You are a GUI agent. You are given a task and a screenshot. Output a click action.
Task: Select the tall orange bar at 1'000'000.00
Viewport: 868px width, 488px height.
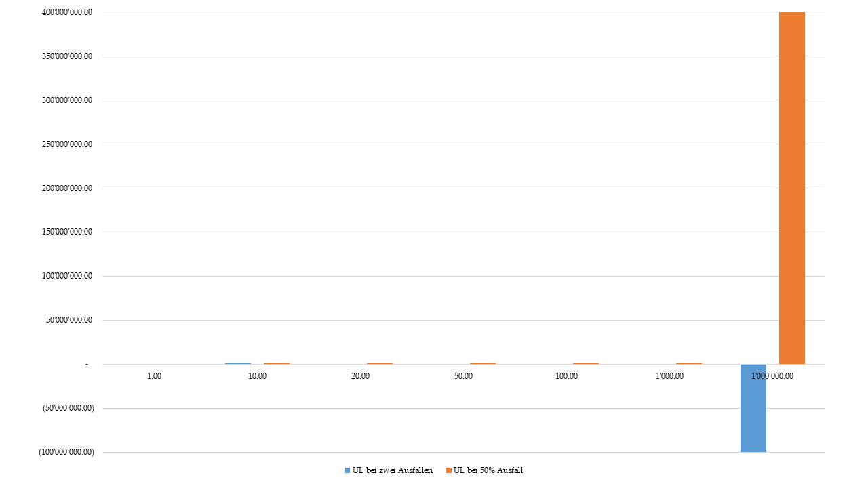pyautogui.click(x=791, y=188)
